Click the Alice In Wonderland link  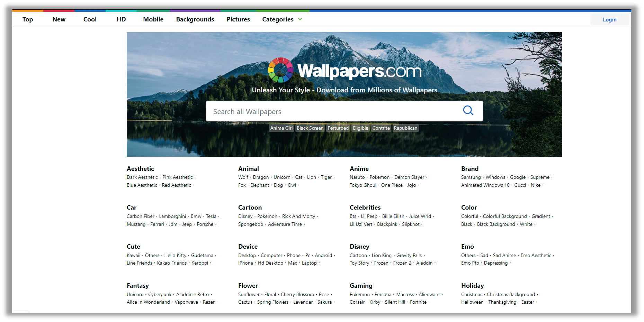pyautogui.click(x=148, y=302)
